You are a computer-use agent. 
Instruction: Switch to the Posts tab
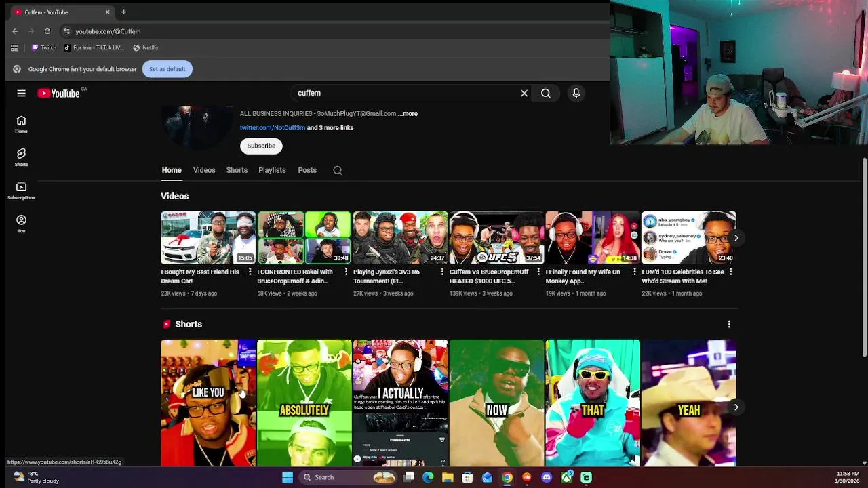(307, 170)
